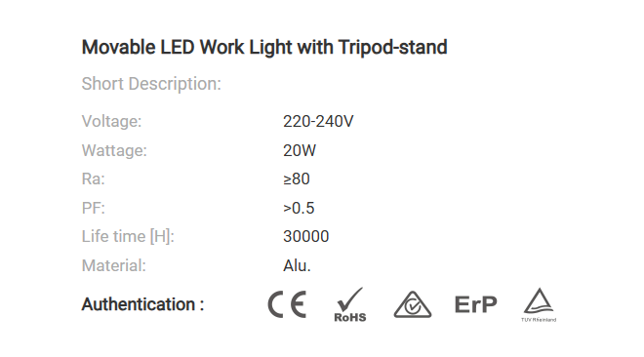Select the ≥80 Ra value
This screenshot has width=644, height=357.
[x=296, y=178]
